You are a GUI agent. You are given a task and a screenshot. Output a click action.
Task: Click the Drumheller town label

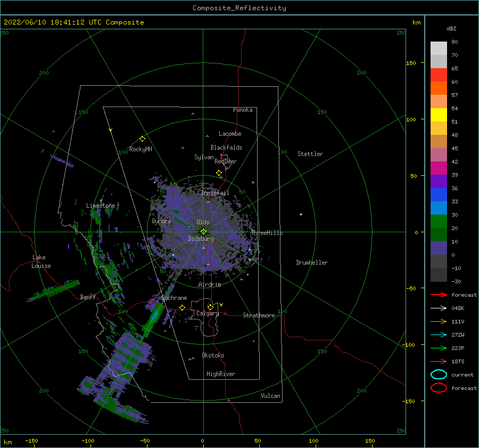[x=312, y=263]
